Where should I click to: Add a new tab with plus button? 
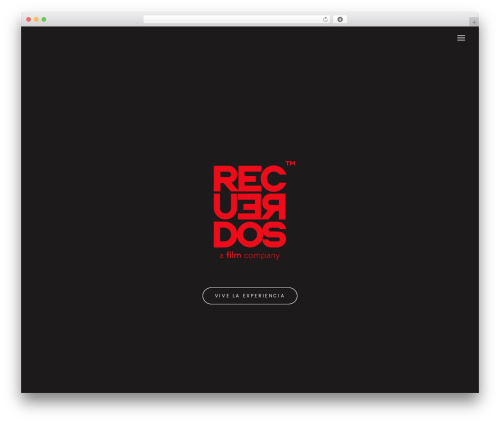click(x=474, y=22)
